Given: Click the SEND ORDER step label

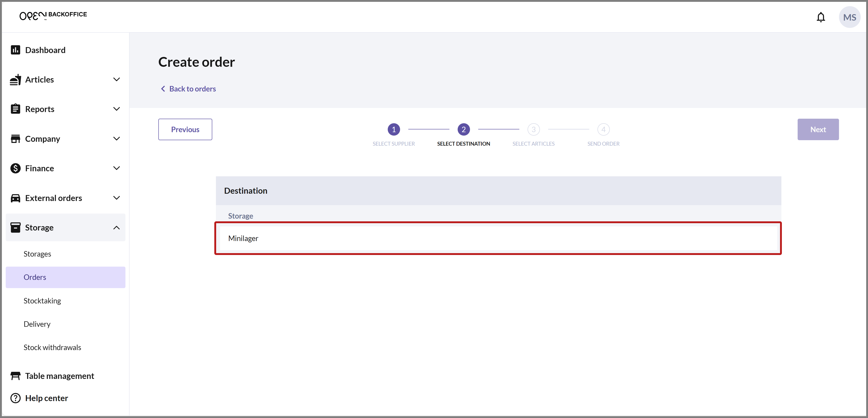Looking at the screenshot, I should pyautogui.click(x=603, y=144).
